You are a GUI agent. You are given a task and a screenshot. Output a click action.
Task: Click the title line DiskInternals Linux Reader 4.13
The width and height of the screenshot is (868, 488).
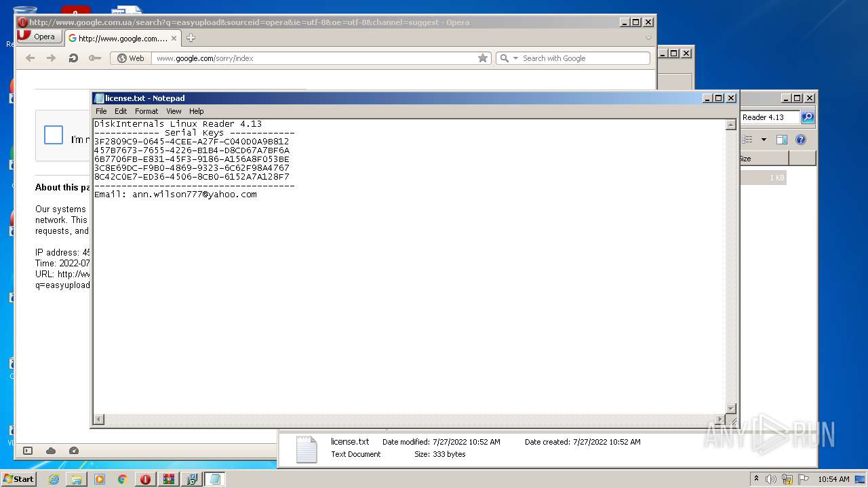click(x=178, y=124)
